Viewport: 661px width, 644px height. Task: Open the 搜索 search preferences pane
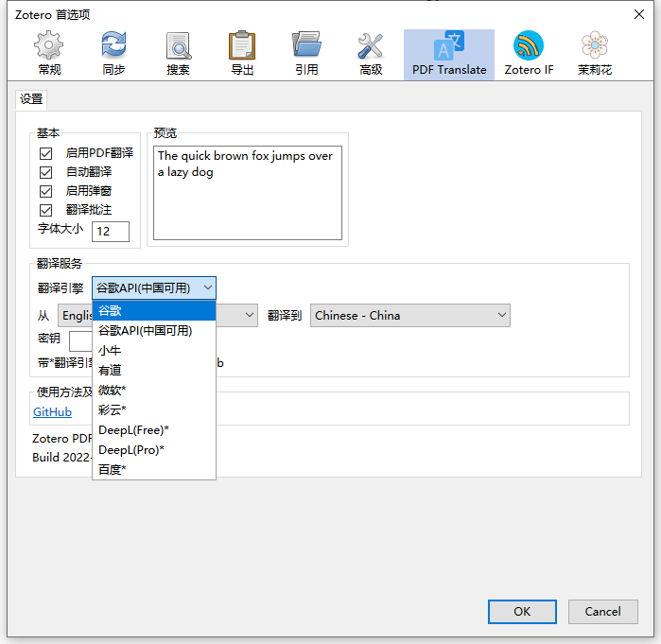pos(179,54)
